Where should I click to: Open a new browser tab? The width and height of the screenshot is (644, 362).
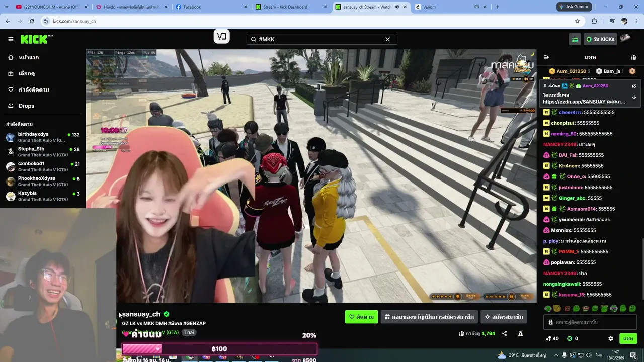click(497, 7)
